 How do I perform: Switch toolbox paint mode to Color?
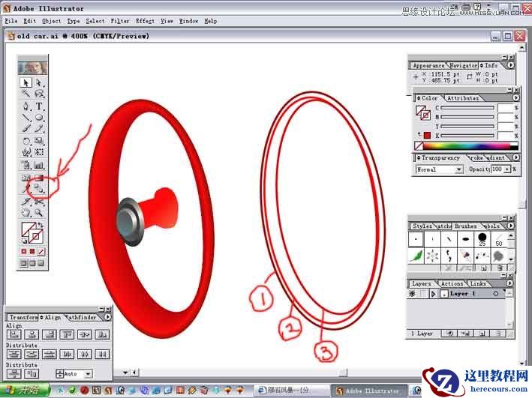[x=24, y=252]
